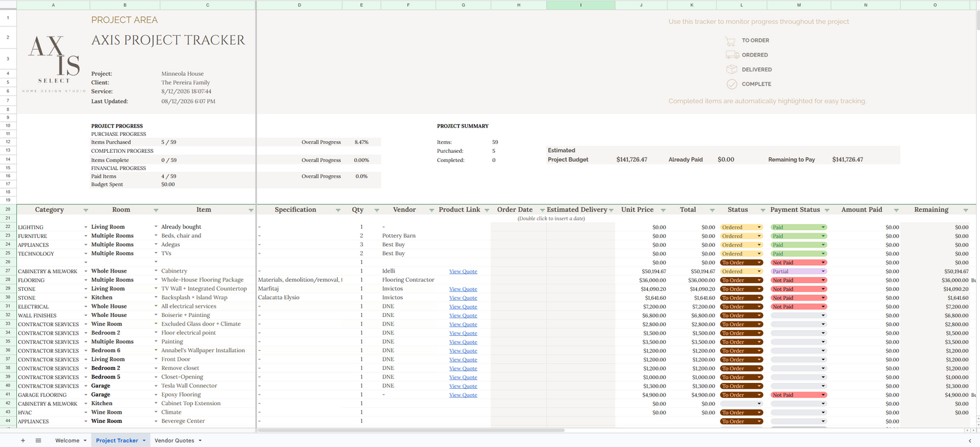Select row 20 header
The width and height of the screenshot is (980, 447).
pos(8,210)
